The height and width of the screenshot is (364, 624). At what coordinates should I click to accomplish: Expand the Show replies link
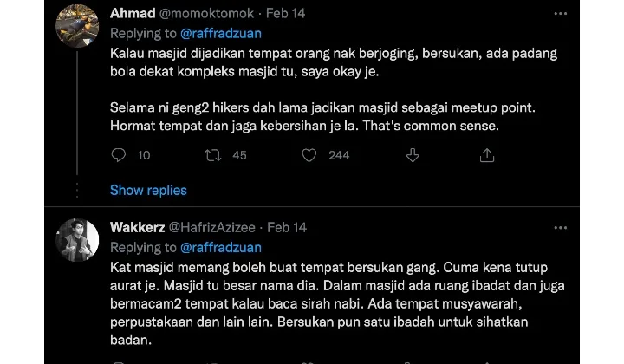(x=148, y=190)
